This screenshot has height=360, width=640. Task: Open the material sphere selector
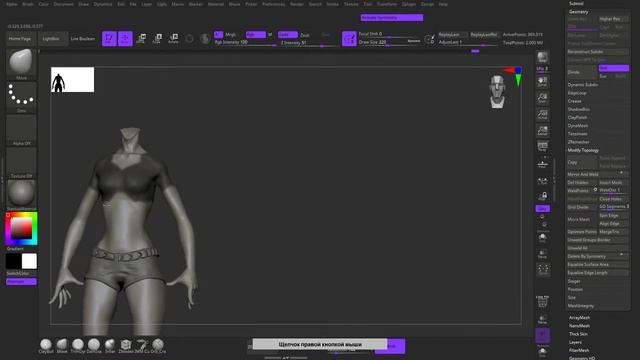(x=21, y=195)
